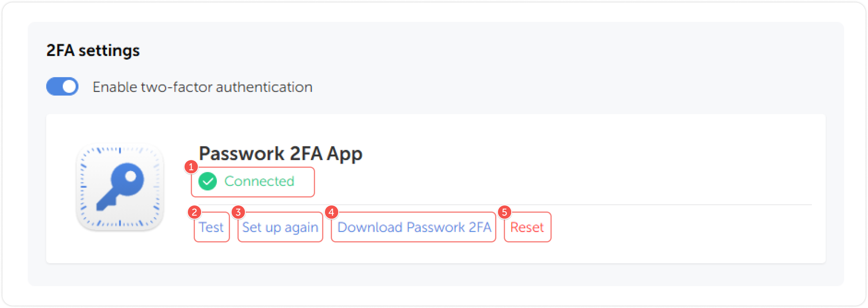Click the red numbered marker labeled 2
The width and height of the screenshot is (868, 308).
pyautogui.click(x=194, y=212)
